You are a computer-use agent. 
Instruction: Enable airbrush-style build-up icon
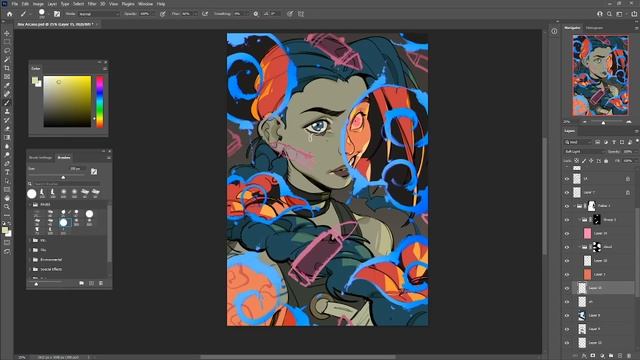205,14
